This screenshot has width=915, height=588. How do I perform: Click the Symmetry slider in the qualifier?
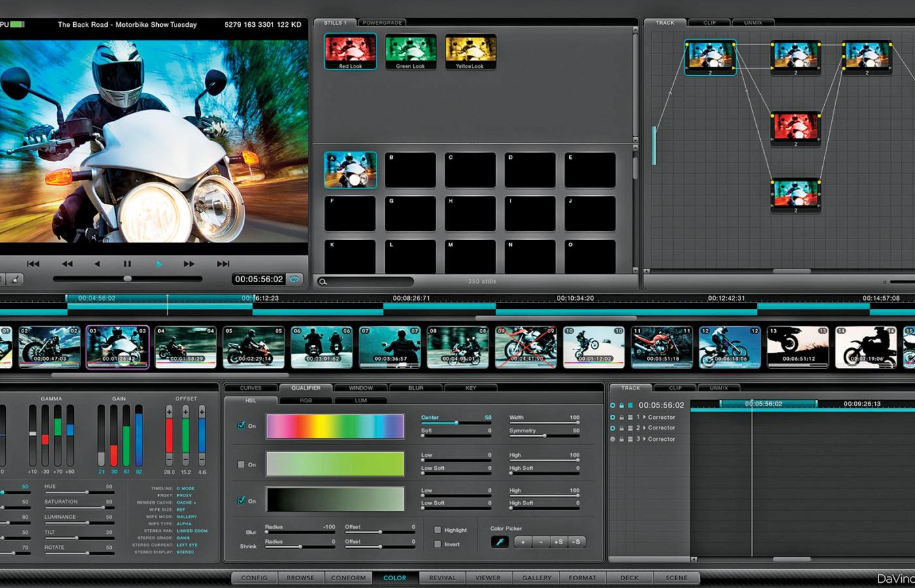pyautogui.click(x=544, y=436)
